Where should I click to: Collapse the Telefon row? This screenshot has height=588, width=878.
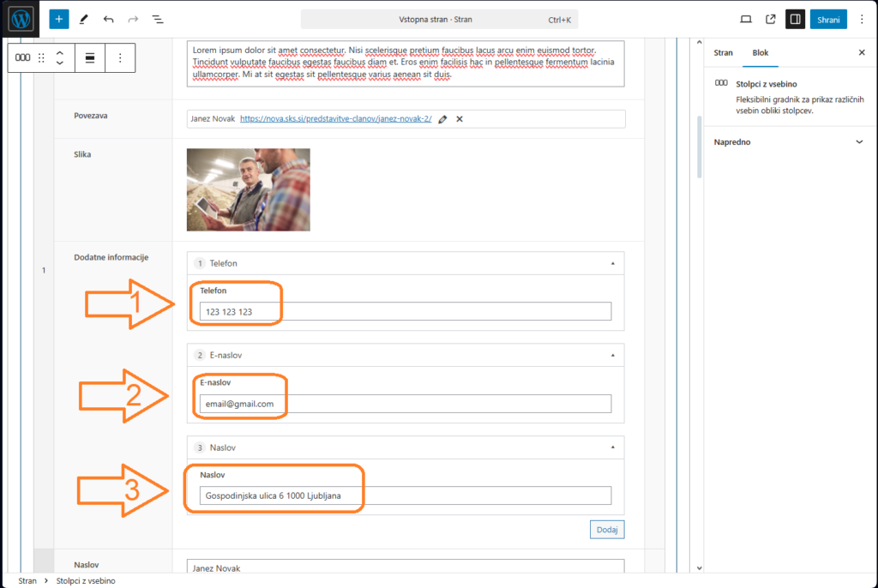[612, 263]
